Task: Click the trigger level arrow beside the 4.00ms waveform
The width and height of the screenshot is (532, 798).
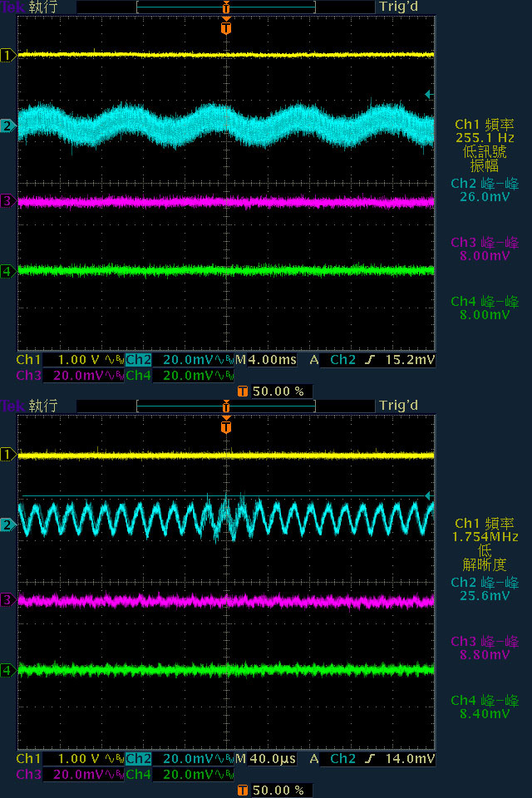Action: pyautogui.click(x=429, y=94)
